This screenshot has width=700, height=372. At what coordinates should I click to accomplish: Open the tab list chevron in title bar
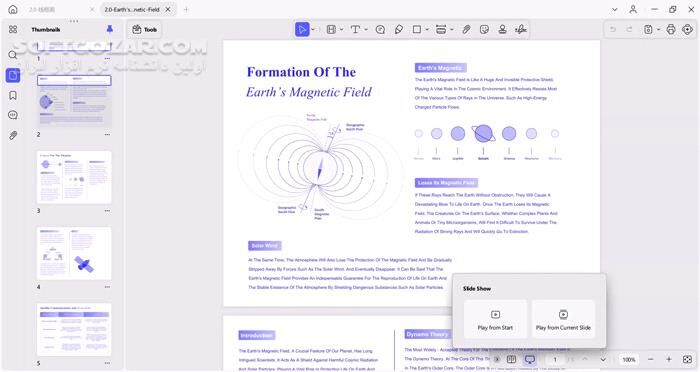[615, 9]
